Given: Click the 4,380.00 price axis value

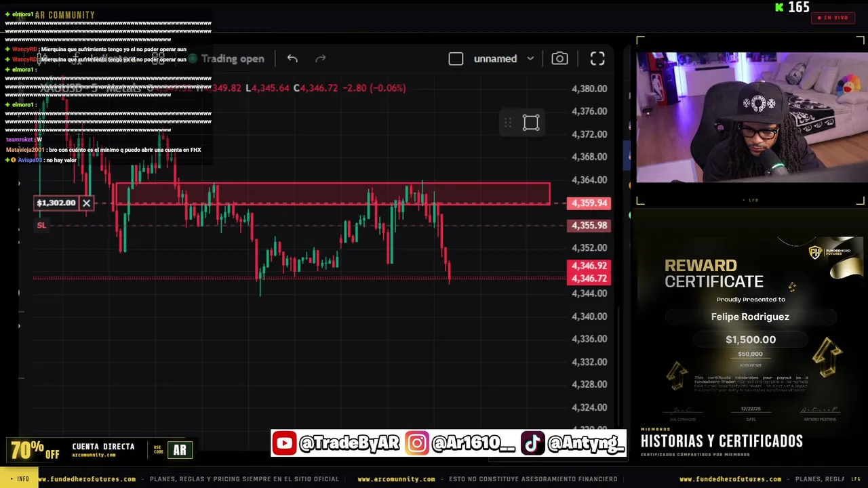Looking at the screenshot, I should click(x=589, y=89).
